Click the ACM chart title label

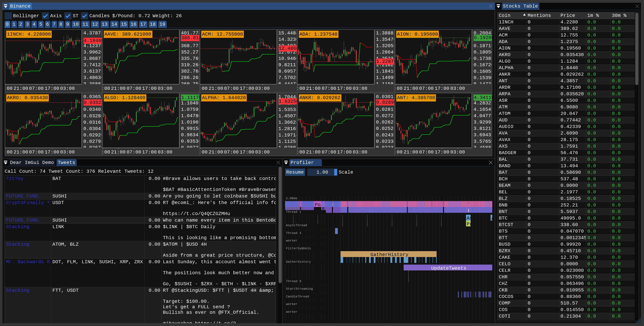coord(222,34)
